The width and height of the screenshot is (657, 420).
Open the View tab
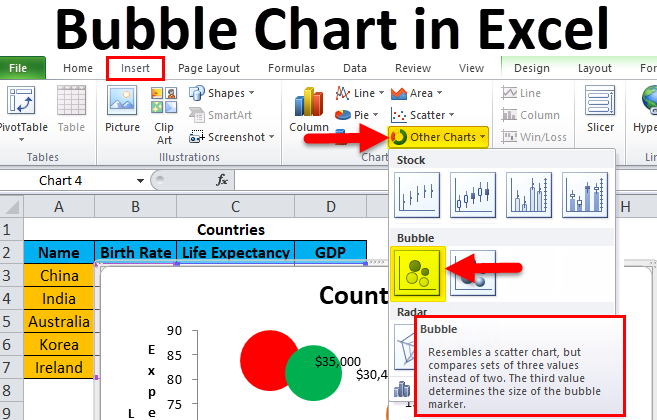pyautogui.click(x=471, y=68)
